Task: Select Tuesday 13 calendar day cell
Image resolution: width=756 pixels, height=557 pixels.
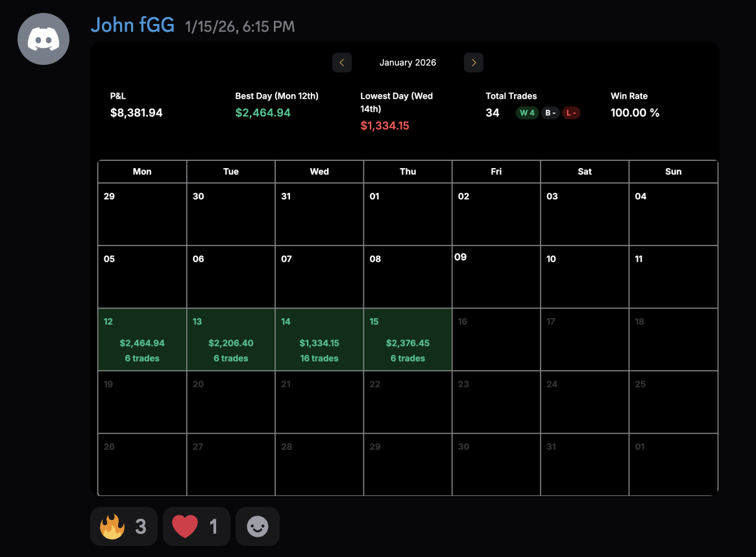Action: 231,339
